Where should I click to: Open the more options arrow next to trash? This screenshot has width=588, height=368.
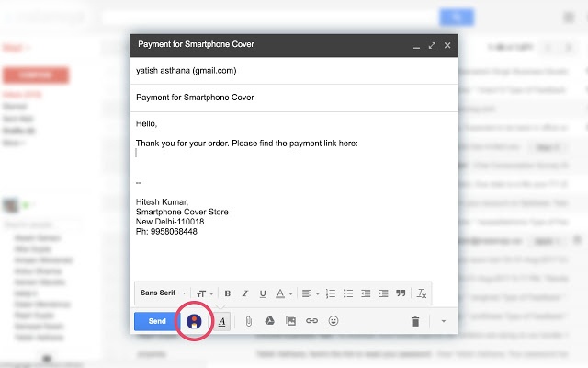444,321
